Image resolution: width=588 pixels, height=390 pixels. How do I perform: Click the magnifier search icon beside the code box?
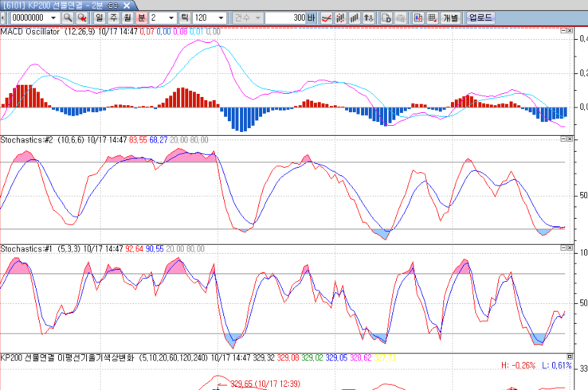[68, 17]
